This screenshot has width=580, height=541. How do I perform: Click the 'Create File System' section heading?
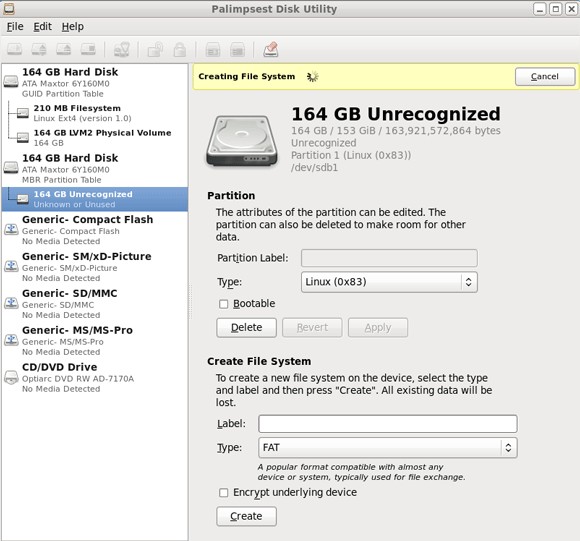(x=259, y=361)
